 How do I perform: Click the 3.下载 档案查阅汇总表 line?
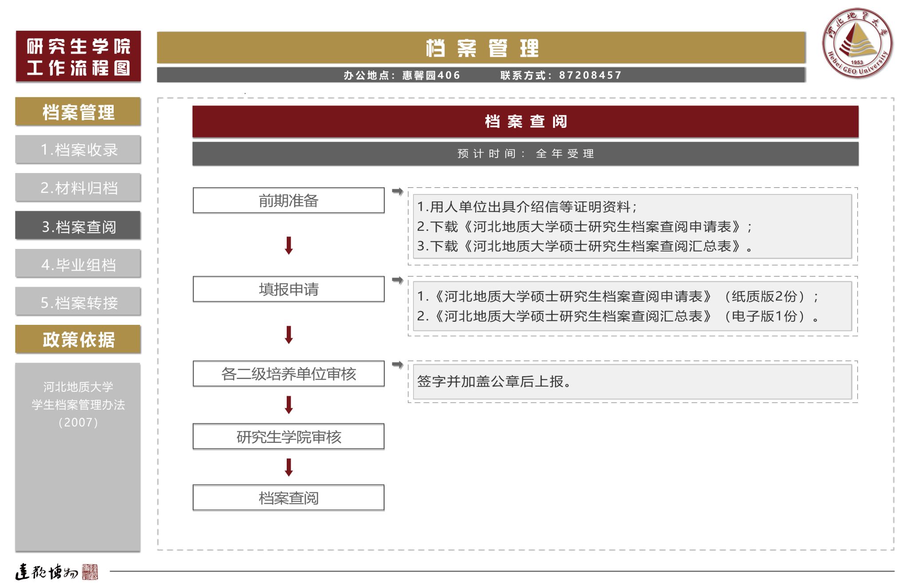click(x=585, y=246)
